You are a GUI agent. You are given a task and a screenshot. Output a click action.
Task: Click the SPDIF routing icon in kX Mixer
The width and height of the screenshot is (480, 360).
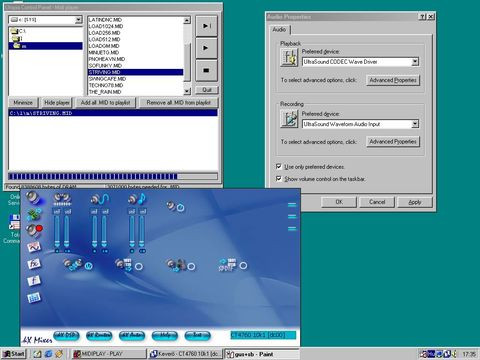tap(227, 265)
